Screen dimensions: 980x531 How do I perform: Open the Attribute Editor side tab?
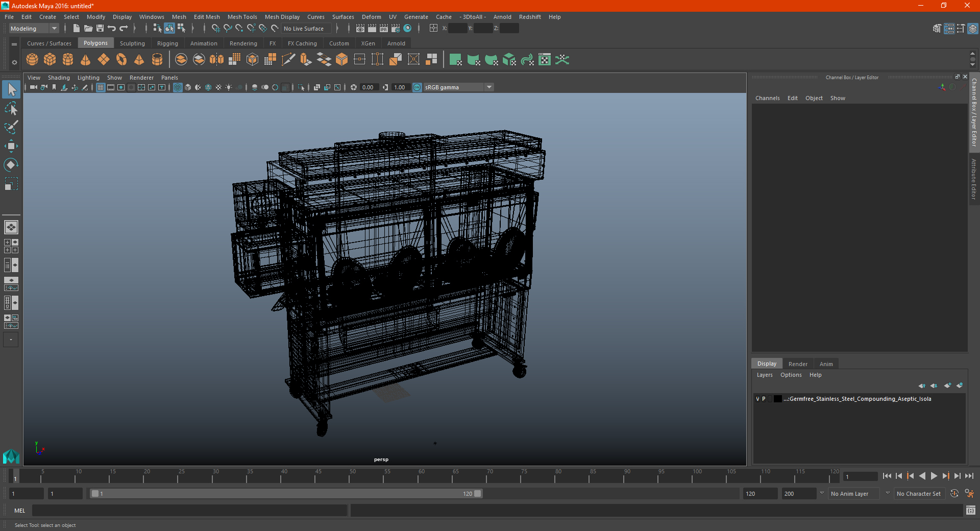(x=974, y=179)
